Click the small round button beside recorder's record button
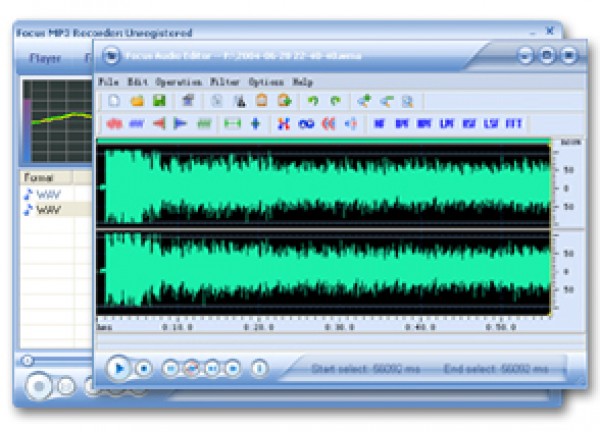 click(66, 386)
